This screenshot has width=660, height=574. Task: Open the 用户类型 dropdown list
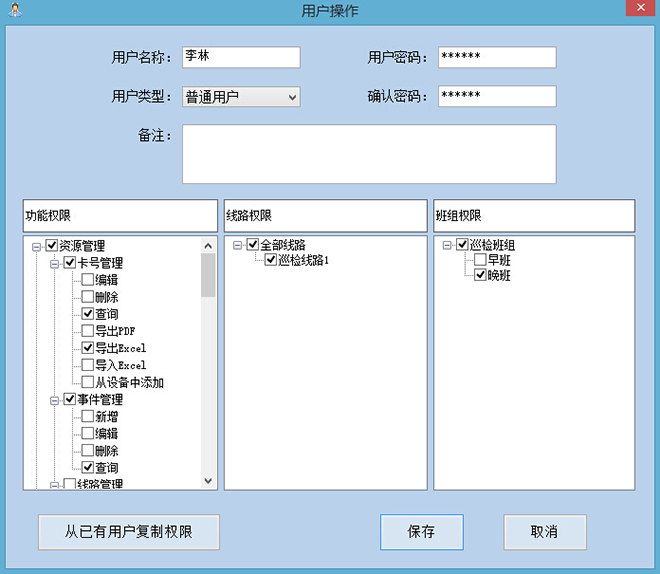[x=292, y=97]
